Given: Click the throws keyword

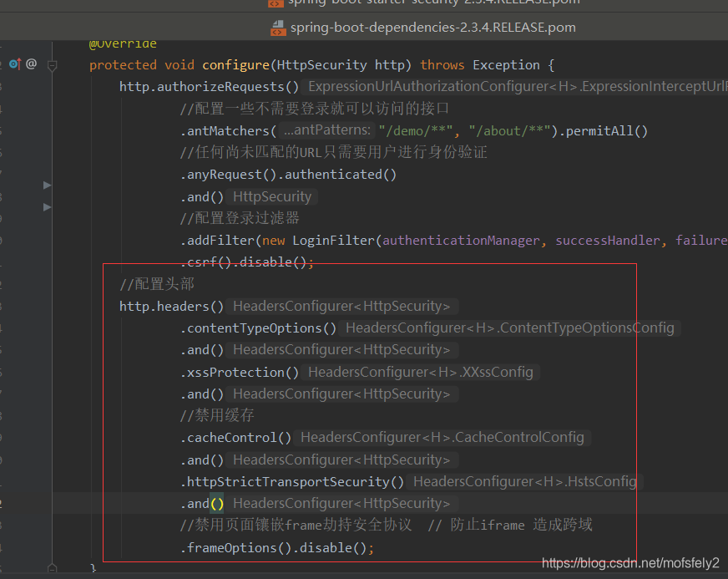Looking at the screenshot, I should click(442, 65).
